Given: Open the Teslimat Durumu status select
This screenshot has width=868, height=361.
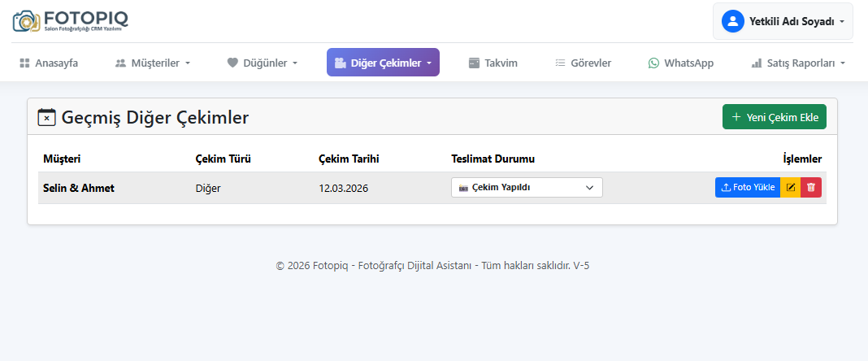Looking at the screenshot, I should pyautogui.click(x=527, y=188).
